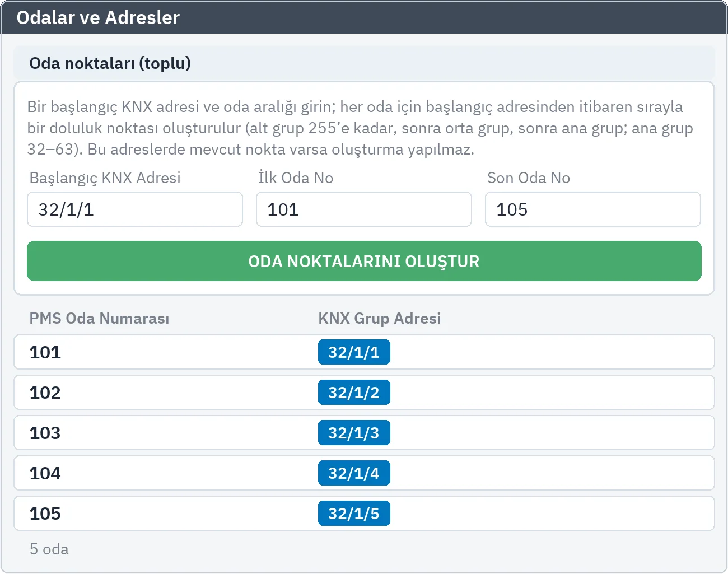Choose the 32/1/4 group address badge
The width and height of the screenshot is (728, 574).
click(x=354, y=473)
